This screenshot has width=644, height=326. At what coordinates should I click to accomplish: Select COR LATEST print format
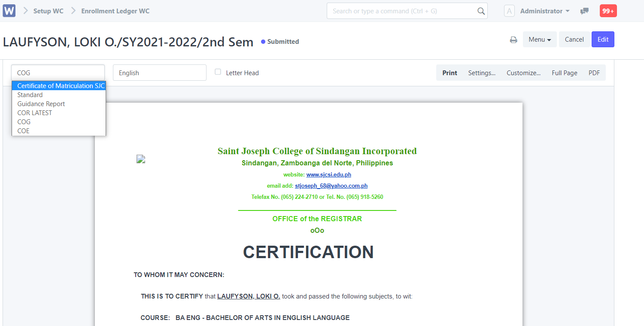pyautogui.click(x=35, y=113)
